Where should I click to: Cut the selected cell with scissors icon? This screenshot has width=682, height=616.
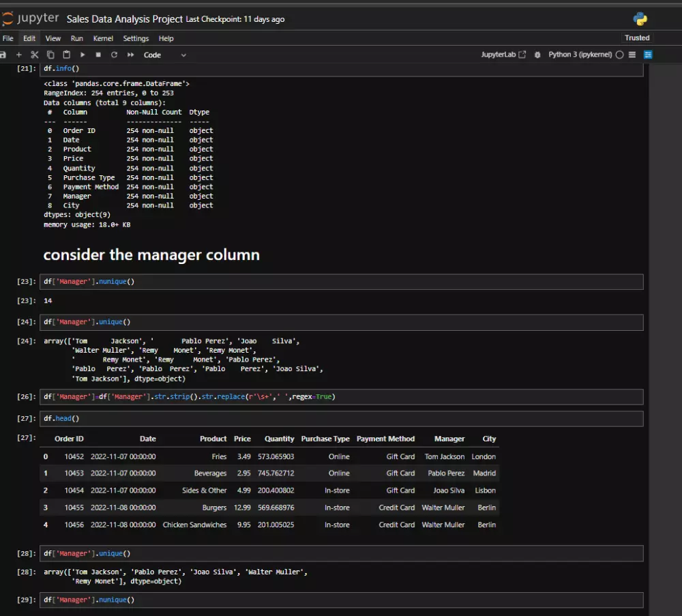[x=35, y=55]
